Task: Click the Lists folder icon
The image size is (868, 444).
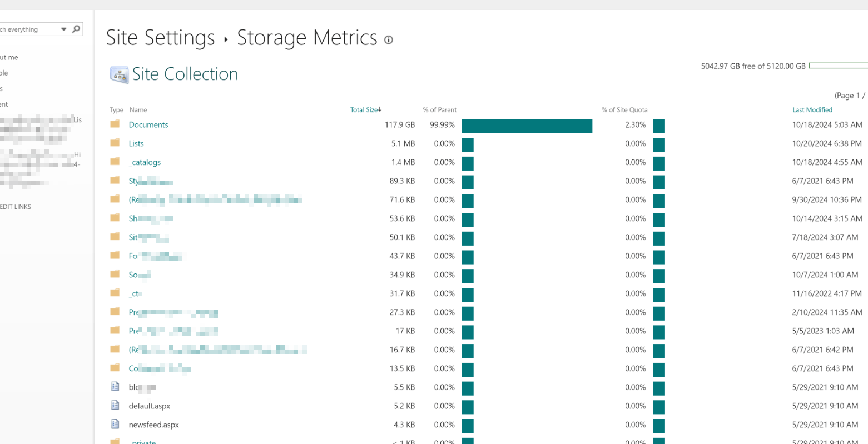Action: tap(115, 143)
